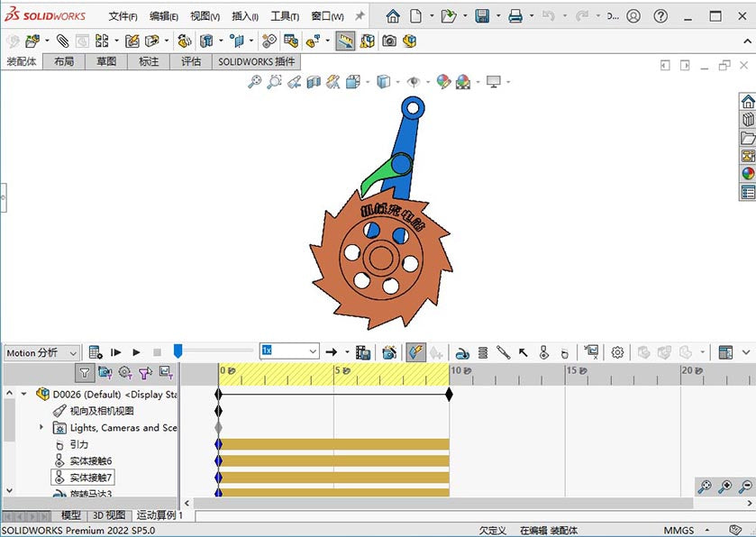Click the Home icon in title bar
Viewport: 756px width, 537px height.
393,16
